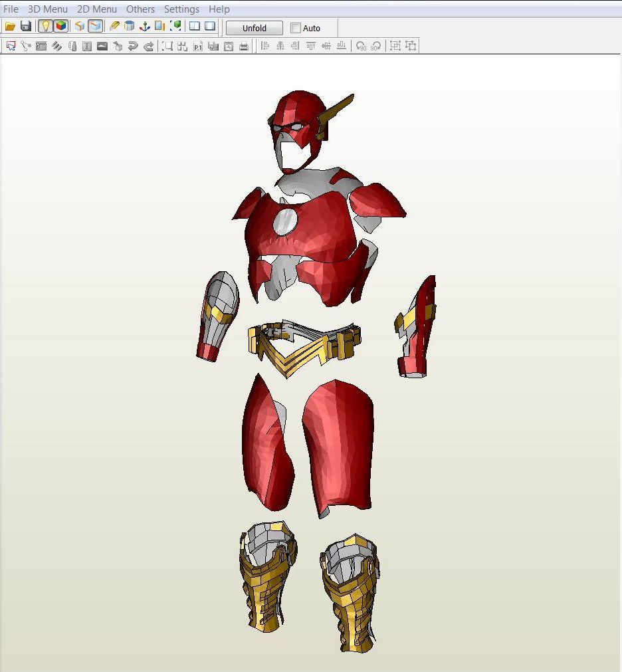Click the dashed-corner square frame icon
The image size is (622, 672).
coord(167,46)
